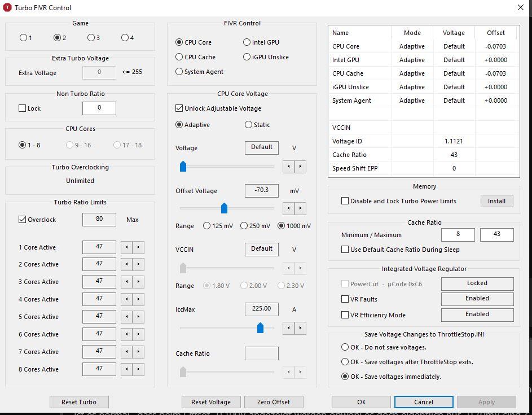
Task: Decrease the 6 Cores Active ratio arrow
Action: pyautogui.click(x=126, y=334)
